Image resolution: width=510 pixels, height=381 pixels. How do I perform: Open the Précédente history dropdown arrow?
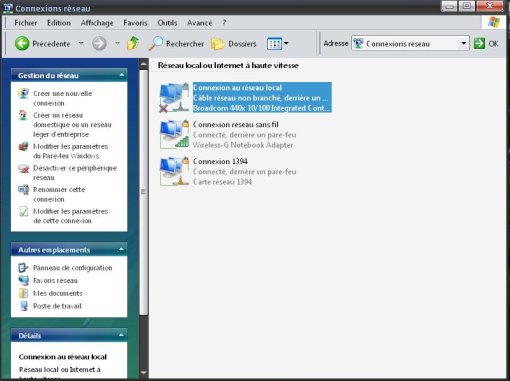click(x=81, y=43)
